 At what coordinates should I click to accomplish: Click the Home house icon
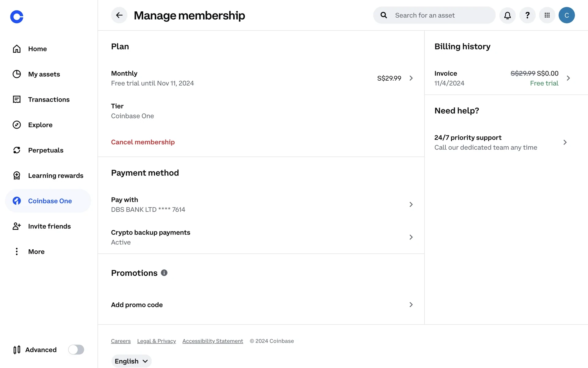point(17,49)
